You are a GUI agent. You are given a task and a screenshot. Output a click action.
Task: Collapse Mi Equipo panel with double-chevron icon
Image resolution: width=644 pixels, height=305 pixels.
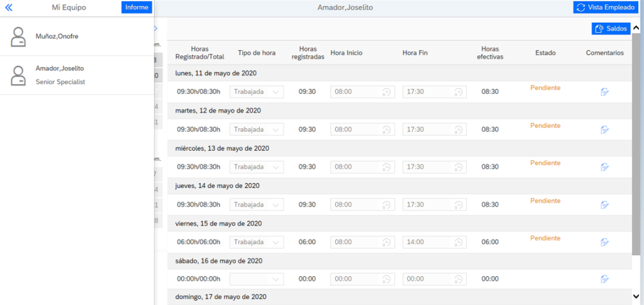pyautogui.click(x=9, y=8)
